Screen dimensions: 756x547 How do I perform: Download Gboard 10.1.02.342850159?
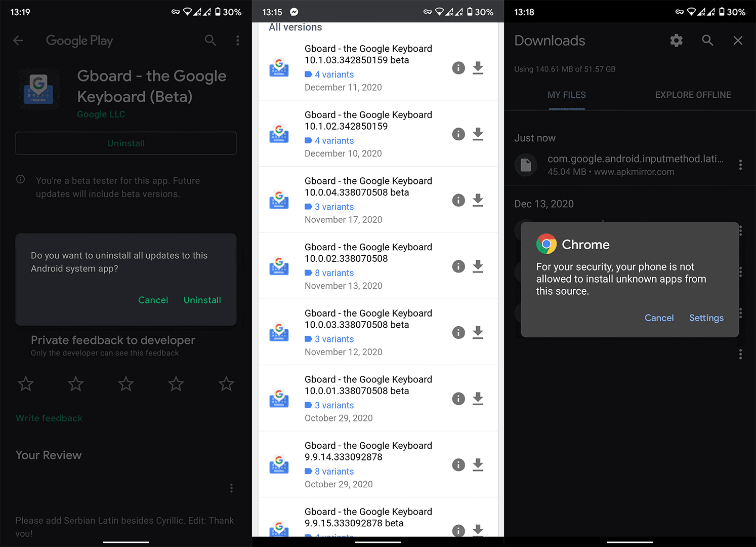pyautogui.click(x=478, y=134)
